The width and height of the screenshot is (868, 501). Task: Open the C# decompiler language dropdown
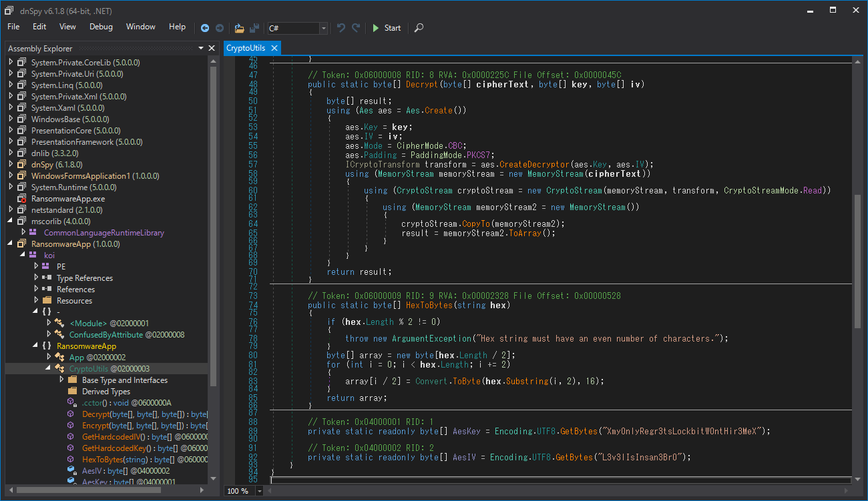pos(324,28)
